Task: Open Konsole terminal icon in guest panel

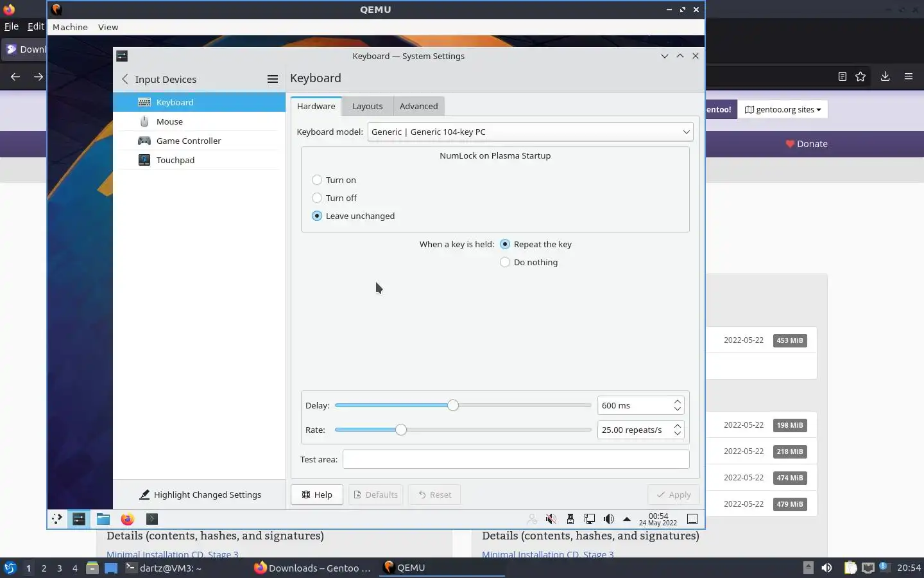Action: pos(152,519)
